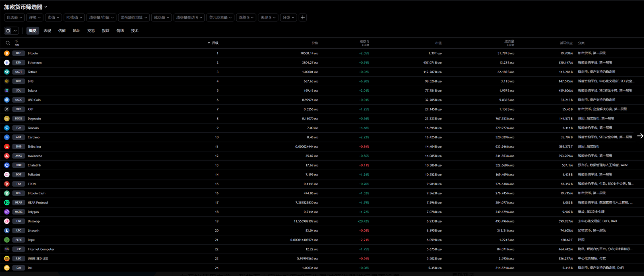
Task: Click the right arrow to show more columns
Action: tap(640, 136)
